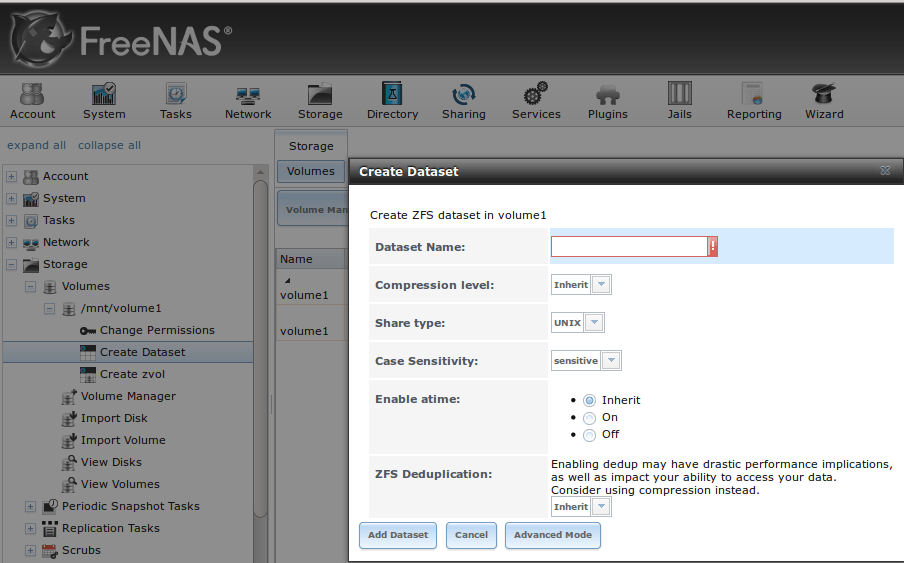The height and width of the screenshot is (563, 904).
Task: Switch to the Storage tab
Action: pos(311,146)
